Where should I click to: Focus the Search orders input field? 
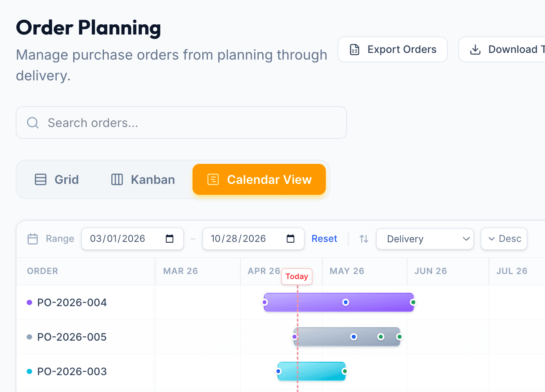point(181,123)
